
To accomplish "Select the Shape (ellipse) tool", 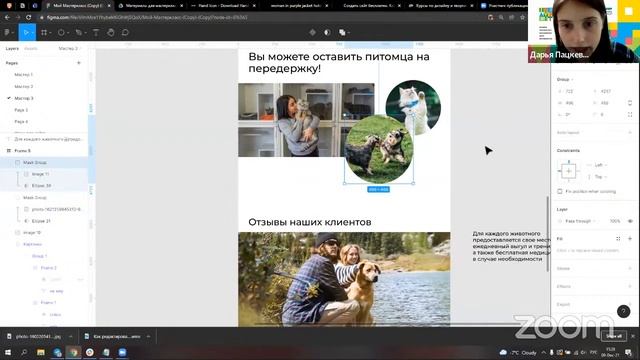I will click(x=61, y=32).
